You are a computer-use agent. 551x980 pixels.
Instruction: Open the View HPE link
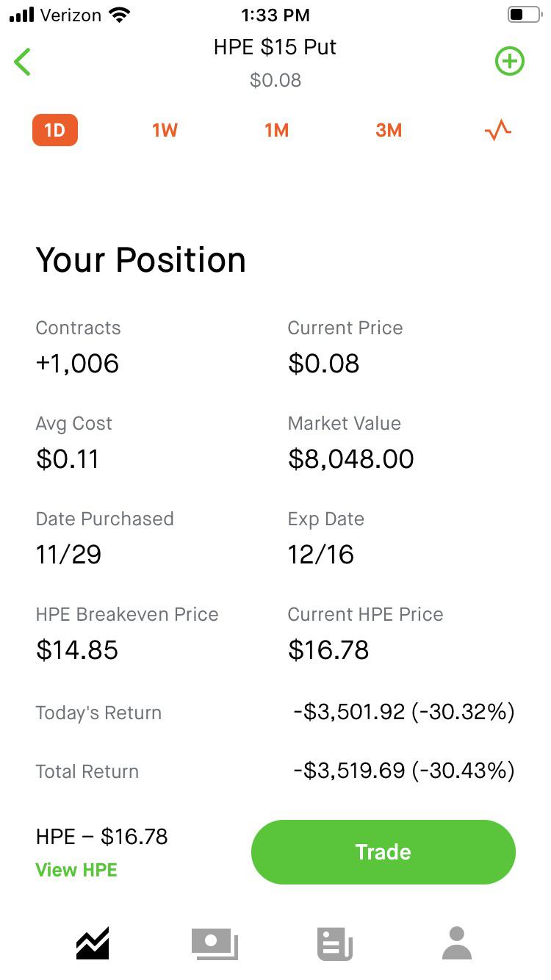[76, 870]
